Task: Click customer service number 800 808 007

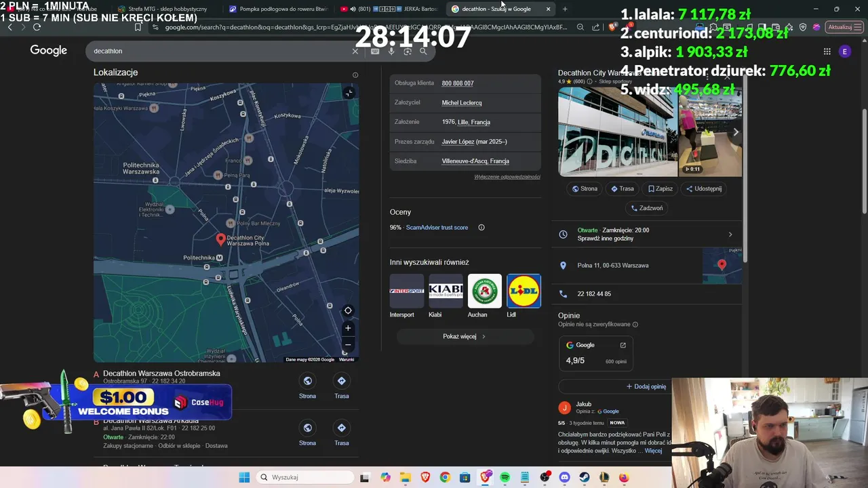Action: [458, 83]
